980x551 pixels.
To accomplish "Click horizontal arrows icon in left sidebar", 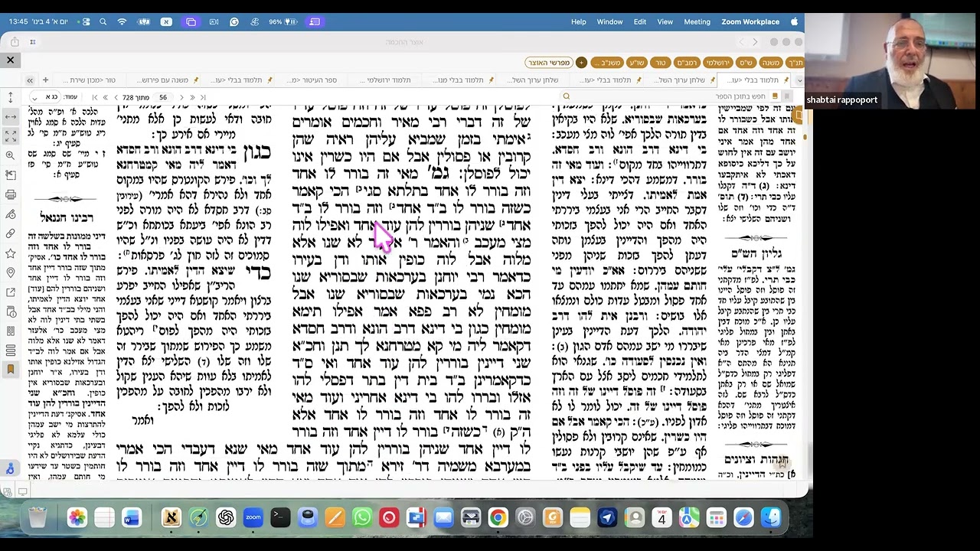I will coord(10,116).
